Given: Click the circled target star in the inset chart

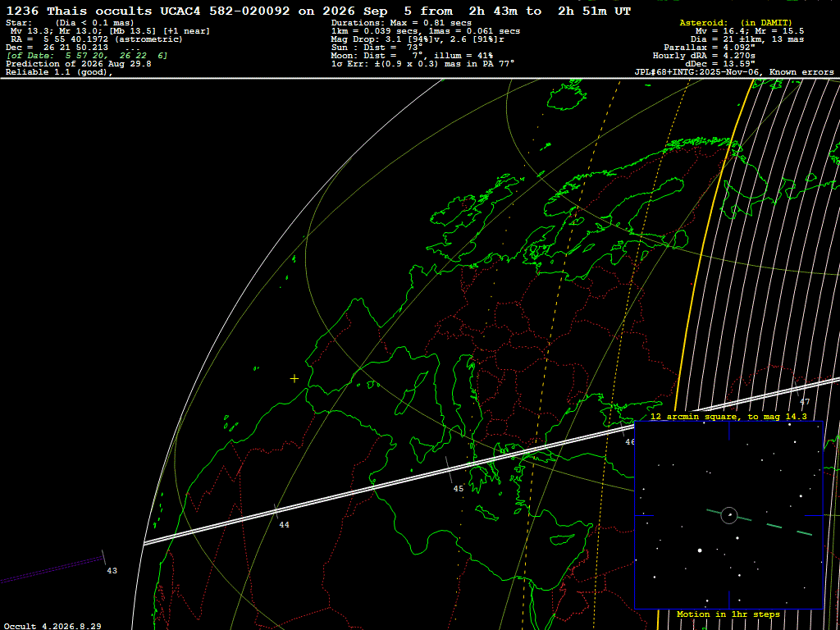Looking at the screenshot, I should pyautogui.click(x=729, y=515).
